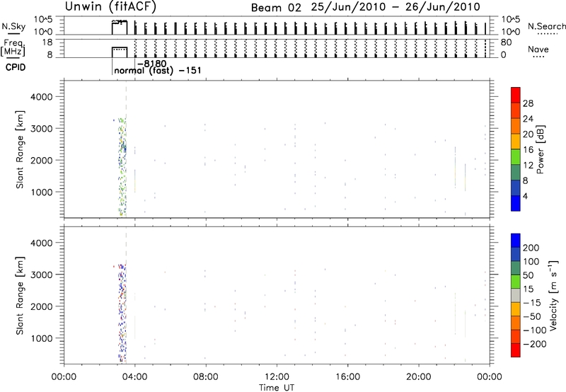Click '3000' tick on the velocity panel axis
566x392 pixels.
(x=42, y=275)
